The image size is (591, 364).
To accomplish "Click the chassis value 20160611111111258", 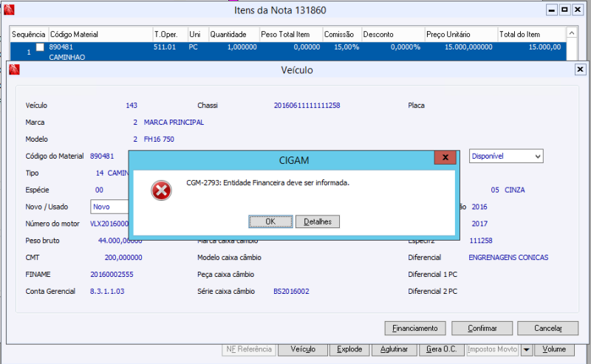I will [307, 106].
